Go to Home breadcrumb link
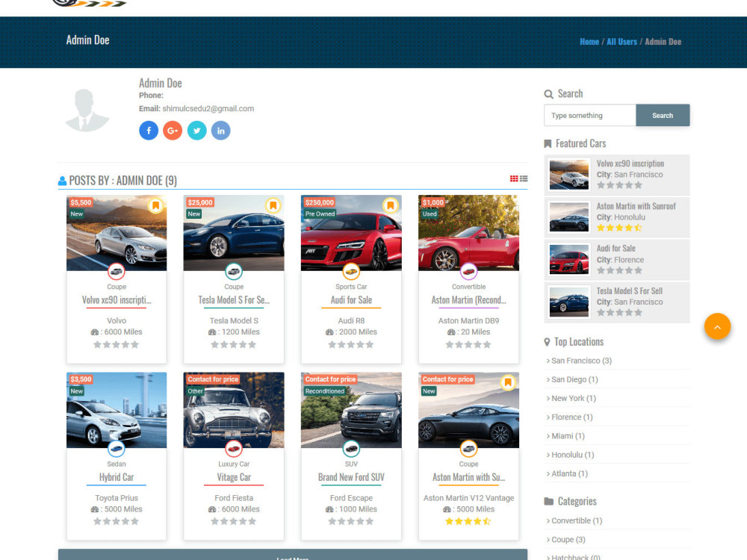Screen dimensions: 747x560 pos(589,41)
